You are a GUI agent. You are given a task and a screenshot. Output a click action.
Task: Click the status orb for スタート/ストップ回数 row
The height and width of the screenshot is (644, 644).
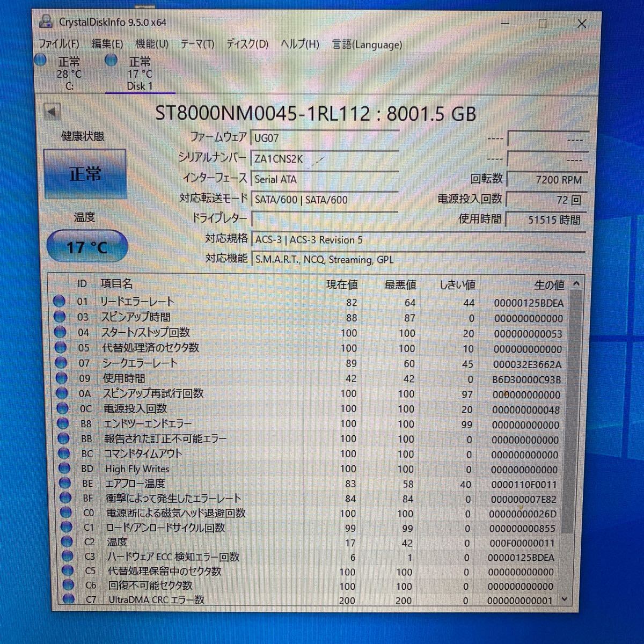point(61,332)
